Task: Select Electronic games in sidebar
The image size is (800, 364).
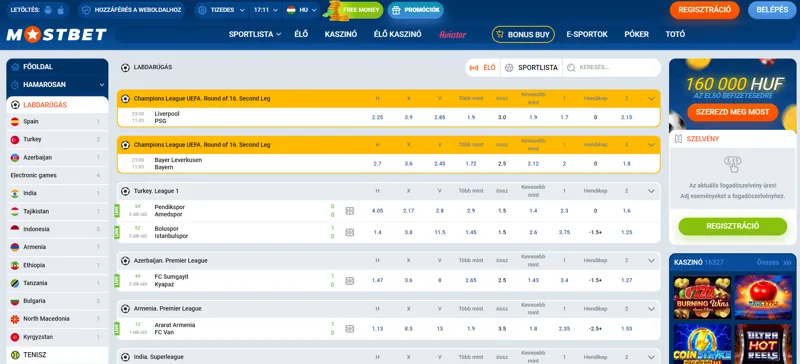Action: [x=56, y=176]
